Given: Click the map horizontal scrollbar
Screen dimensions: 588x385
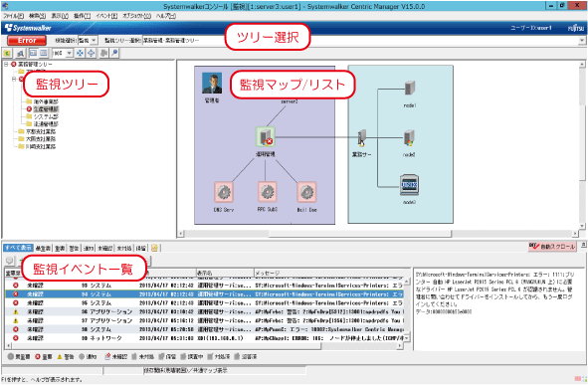Looking at the screenshot, I should [x=360, y=234].
